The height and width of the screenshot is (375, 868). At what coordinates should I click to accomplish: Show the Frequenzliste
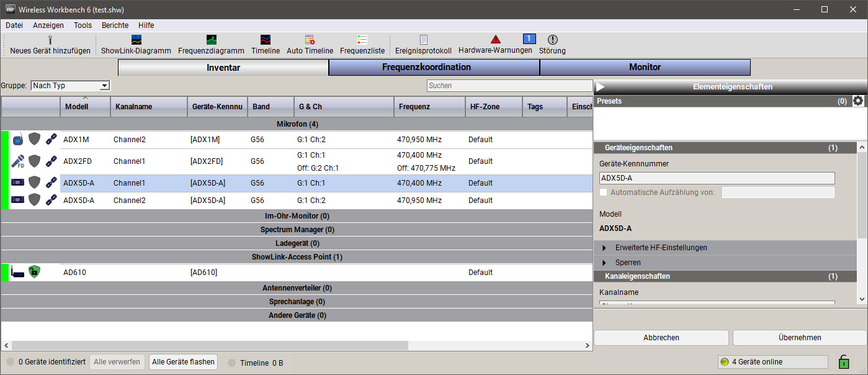(362, 40)
